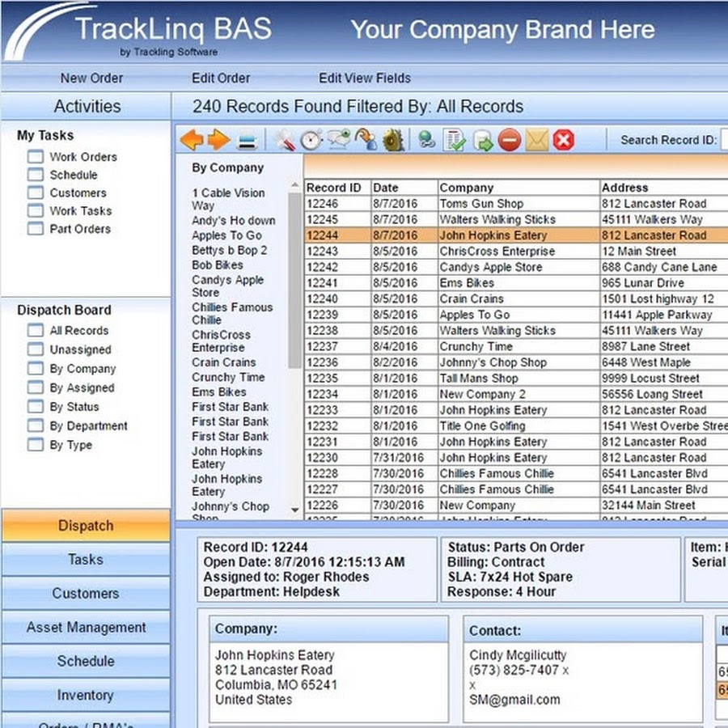Click the Company column header in the table
Image resolution: width=728 pixels, height=728 pixels.
(518, 188)
